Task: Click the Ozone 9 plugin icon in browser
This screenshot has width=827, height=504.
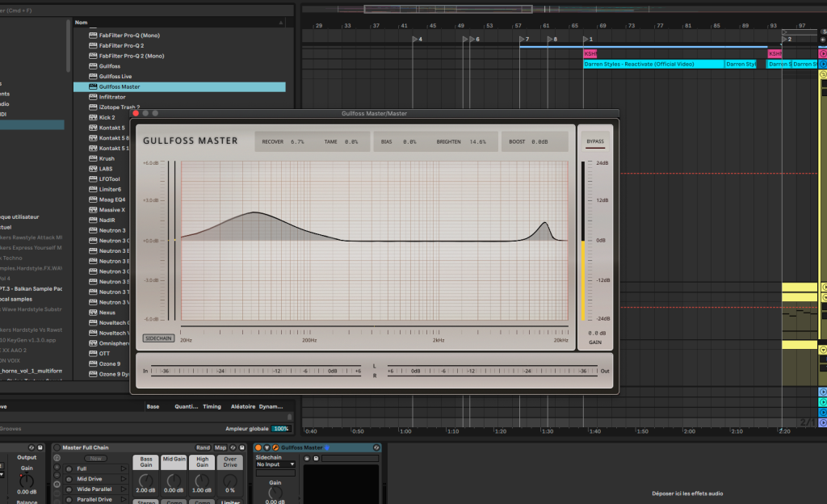Action: point(93,363)
